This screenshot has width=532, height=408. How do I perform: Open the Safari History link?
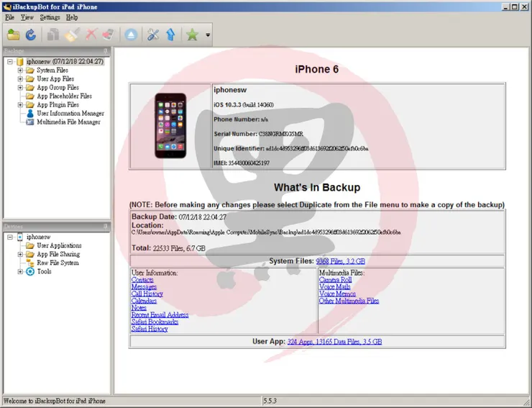pos(150,329)
